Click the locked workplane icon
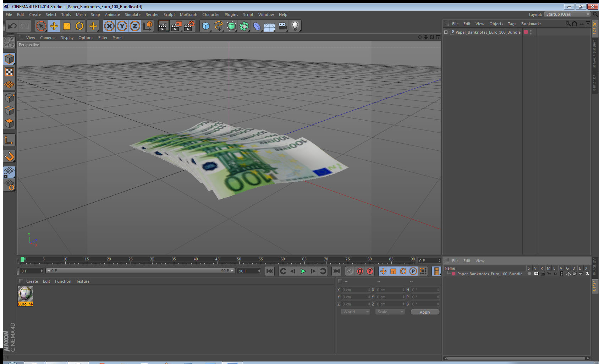599x364 pixels. pos(9,172)
